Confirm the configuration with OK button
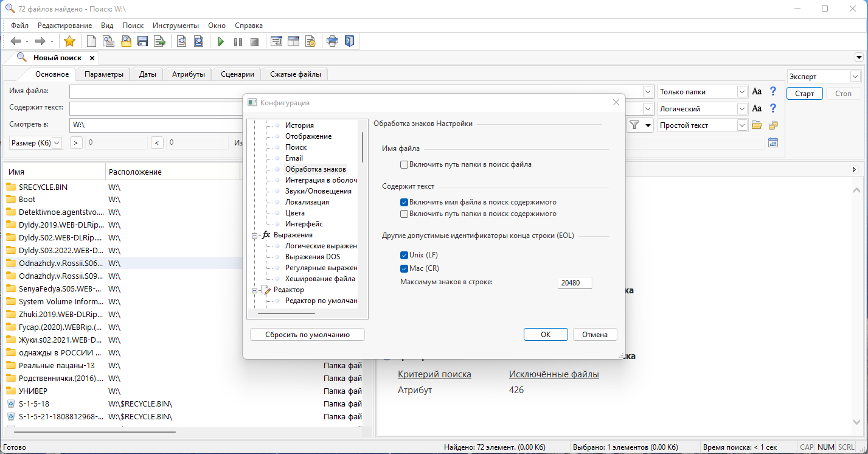 coord(546,335)
